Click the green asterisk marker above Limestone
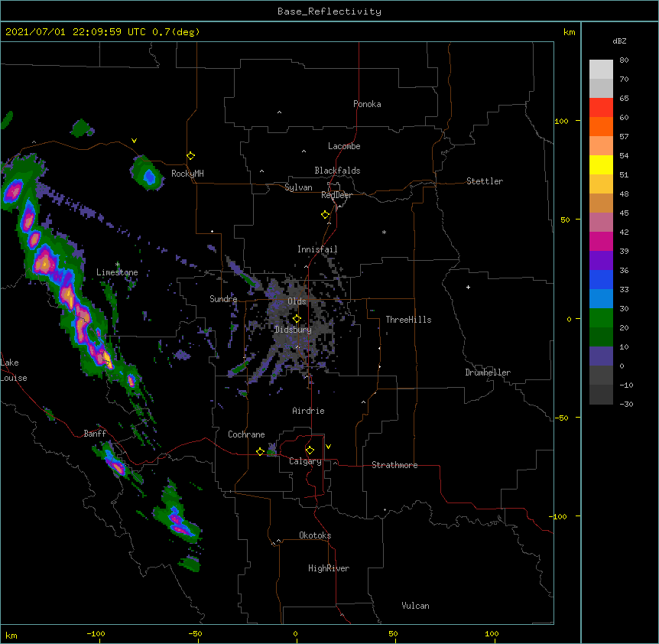The image size is (659, 644). [x=118, y=265]
